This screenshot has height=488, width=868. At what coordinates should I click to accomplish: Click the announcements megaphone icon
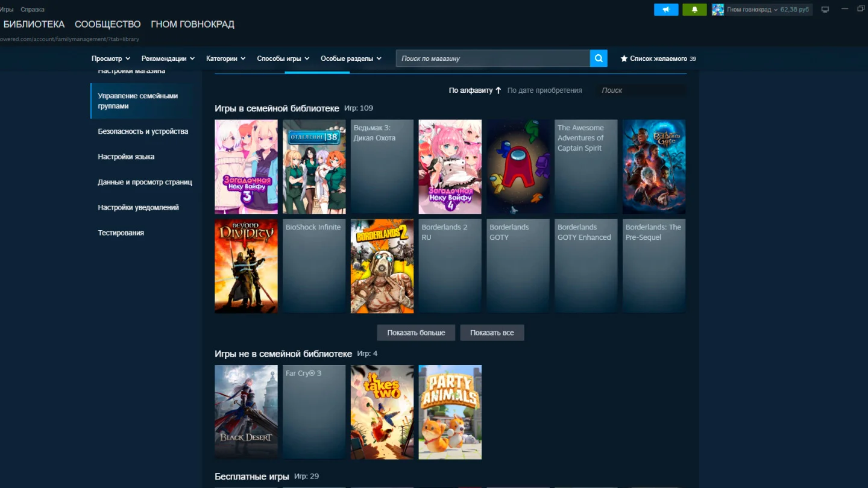coord(666,10)
